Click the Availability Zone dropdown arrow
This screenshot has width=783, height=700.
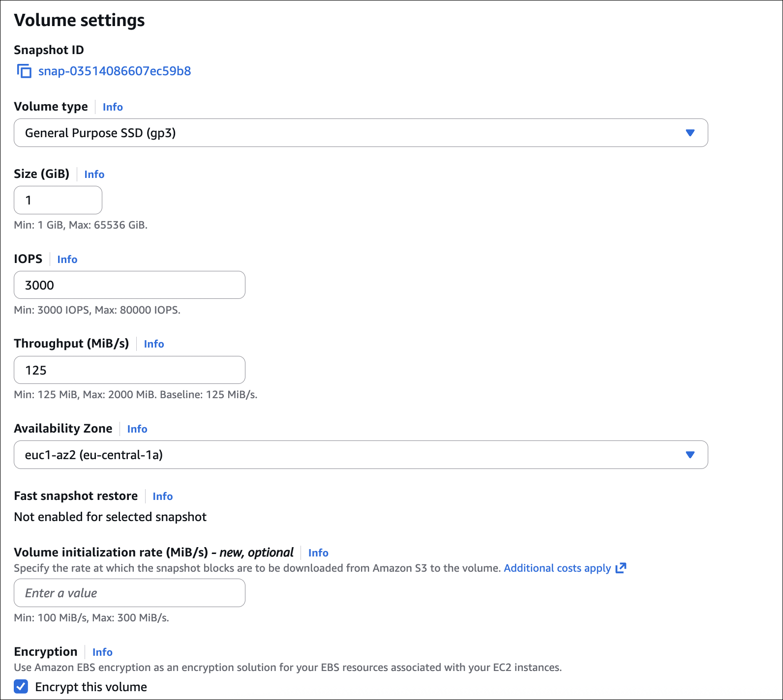tap(690, 455)
